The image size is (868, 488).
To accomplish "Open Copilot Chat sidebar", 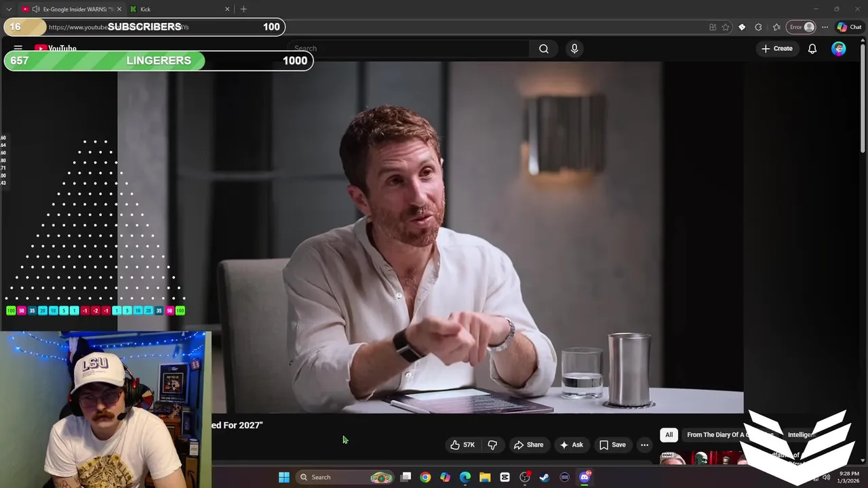I will (849, 27).
